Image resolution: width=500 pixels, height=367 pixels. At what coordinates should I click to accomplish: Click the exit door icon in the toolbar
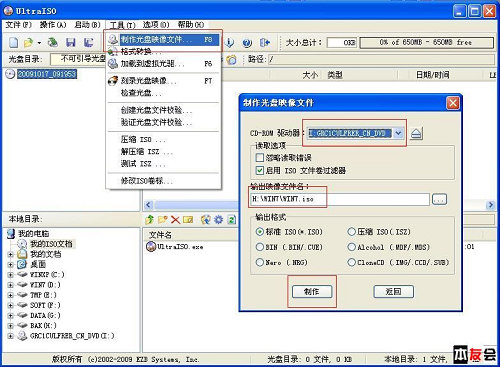tap(265, 42)
